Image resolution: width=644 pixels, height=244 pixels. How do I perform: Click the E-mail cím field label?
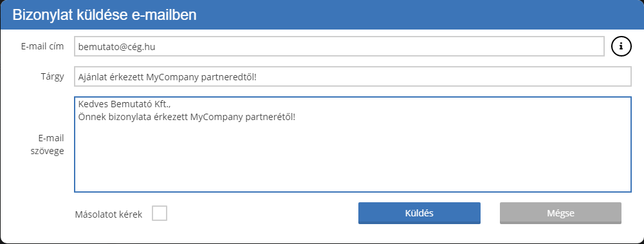pos(42,46)
